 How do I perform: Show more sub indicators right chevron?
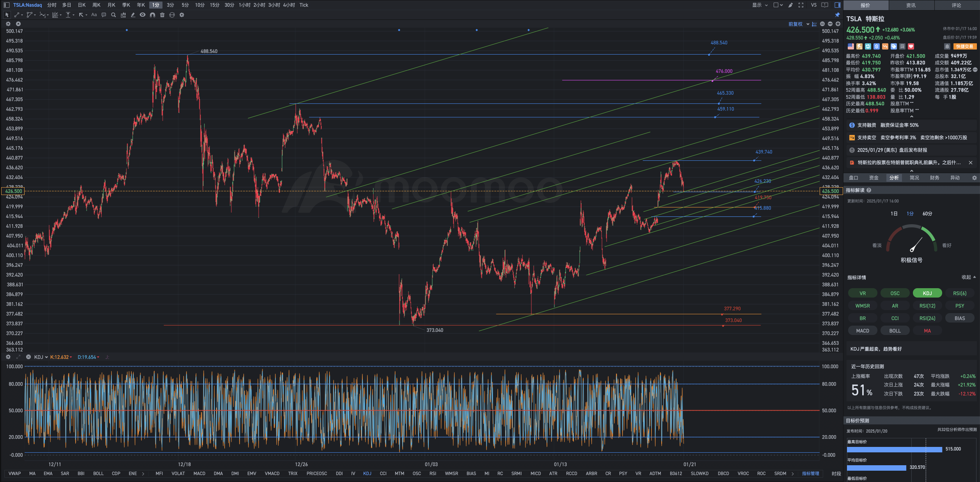coord(792,474)
